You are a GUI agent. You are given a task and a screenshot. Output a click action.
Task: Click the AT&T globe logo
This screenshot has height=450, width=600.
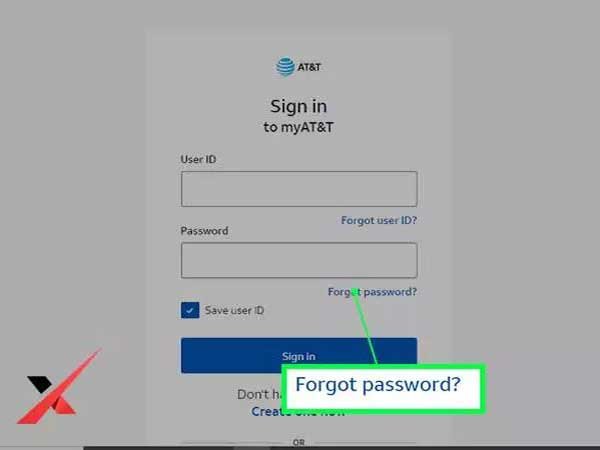[x=285, y=67]
